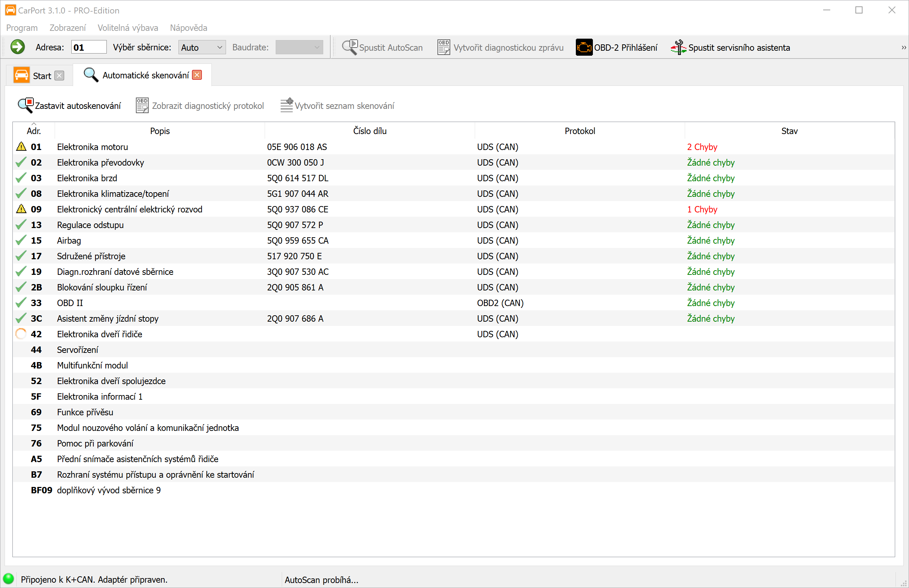Sort the list by the Adr. column header
The width and height of the screenshot is (909, 588).
click(x=34, y=131)
